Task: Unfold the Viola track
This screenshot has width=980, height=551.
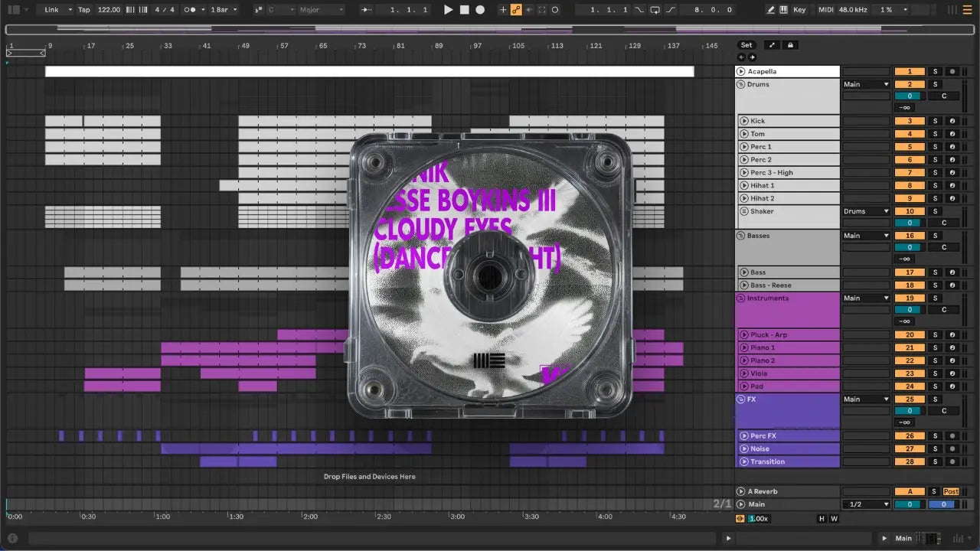Action: pyautogui.click(x=744, y=373)
